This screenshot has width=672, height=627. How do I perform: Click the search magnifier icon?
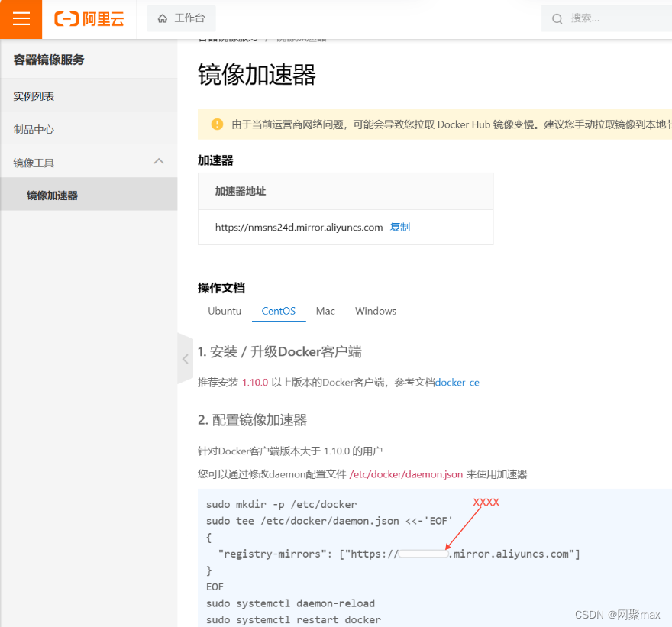point(557,18)
